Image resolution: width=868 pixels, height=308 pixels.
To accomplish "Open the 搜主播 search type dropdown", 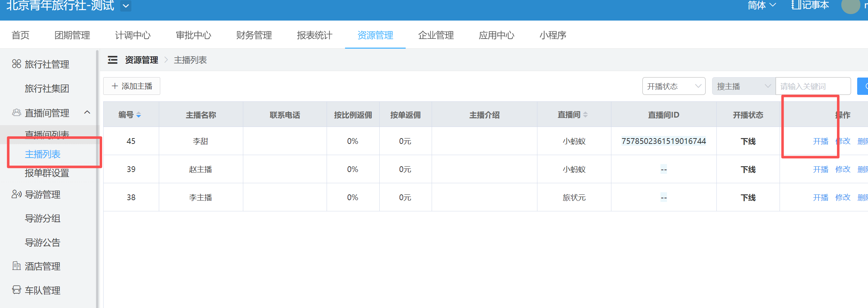I will click(x=743, y=86).
